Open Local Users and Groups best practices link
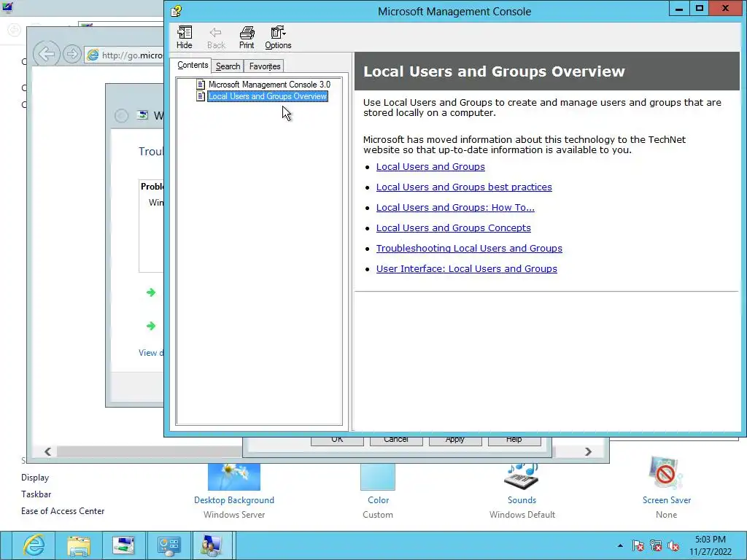 tap(464, 187)
